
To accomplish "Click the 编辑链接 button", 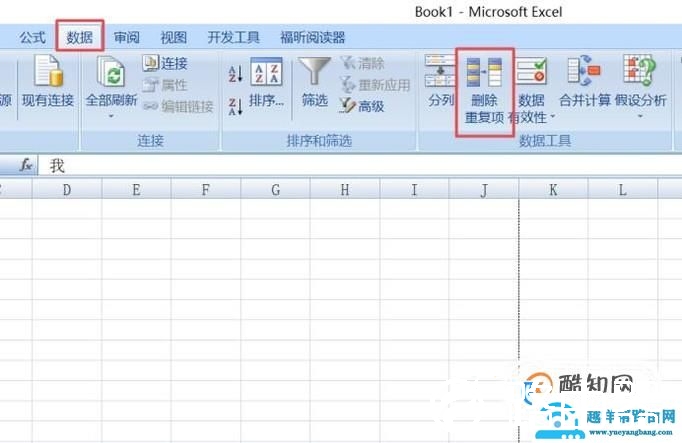I will [178, 106].
